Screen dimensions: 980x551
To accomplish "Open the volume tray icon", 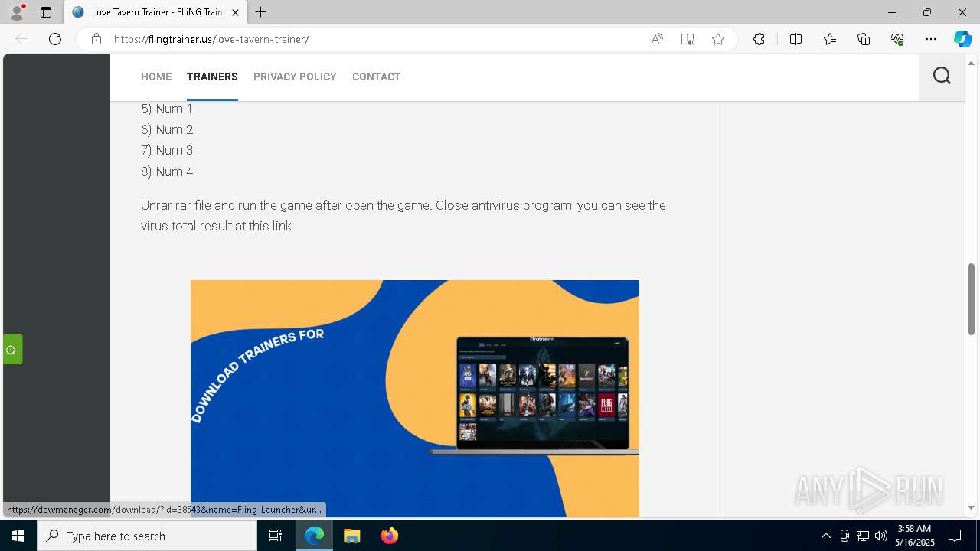I will pyautogui.click(x=880, y=536).
